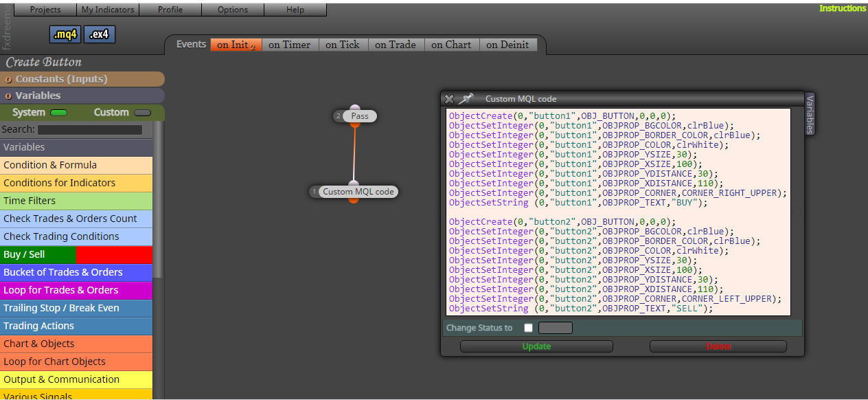Open the Projects menu
Viewport: 868px width, 400px height.
coord(45,10)
